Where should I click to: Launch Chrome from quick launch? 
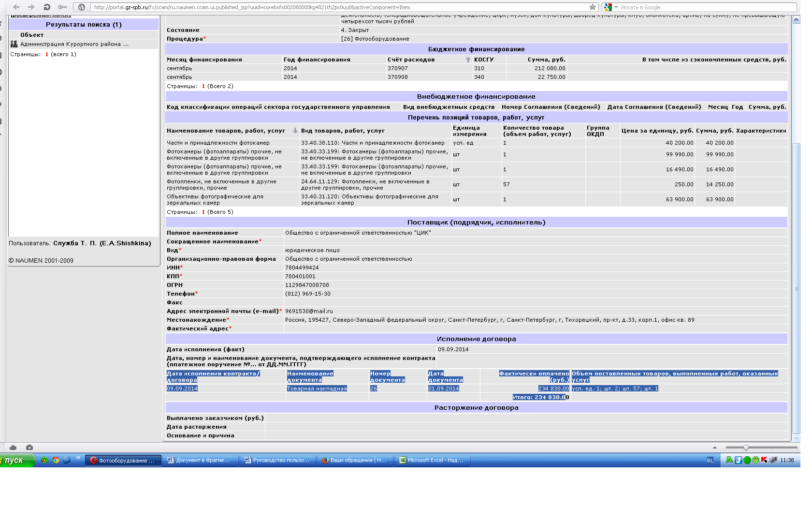(x=56, y=460)
